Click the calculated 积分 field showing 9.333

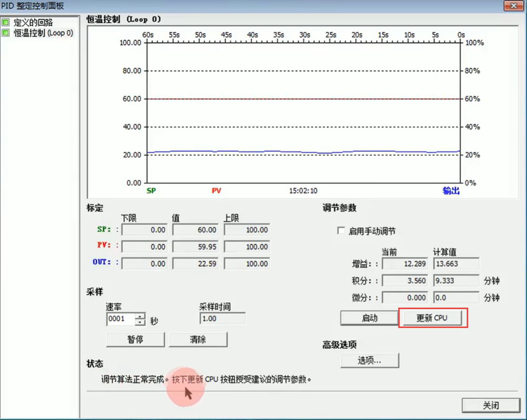click(x=456, y=281)
